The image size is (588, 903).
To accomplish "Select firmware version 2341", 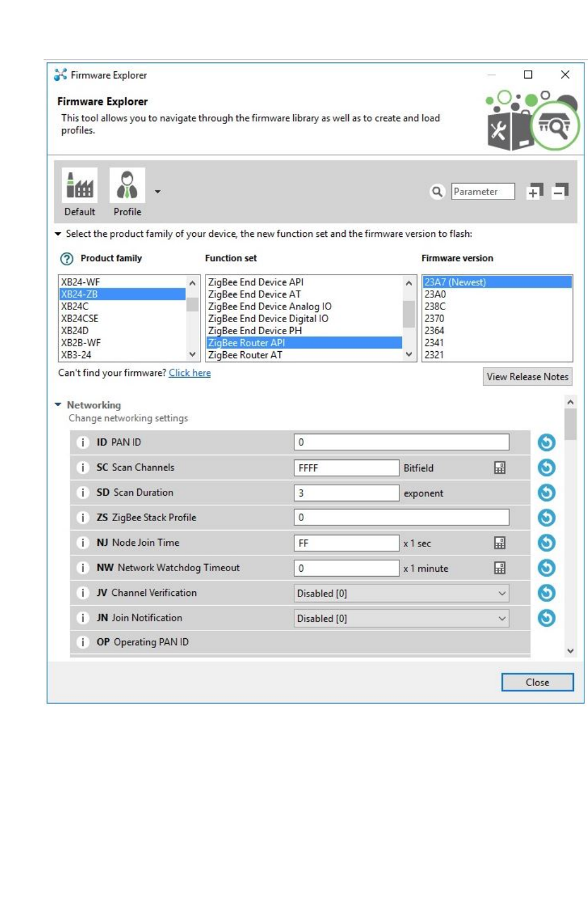I will tap(497, 343).
